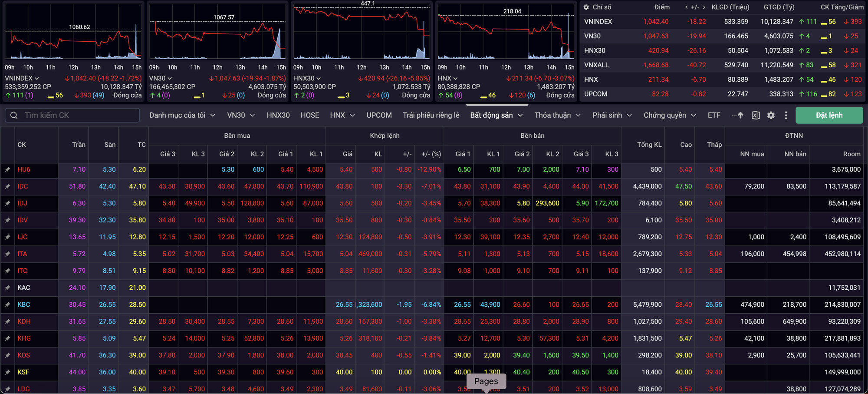This screenshot has width=868, height=394.
Task: Open the vertical three-dot more menu
Action: 786,115
